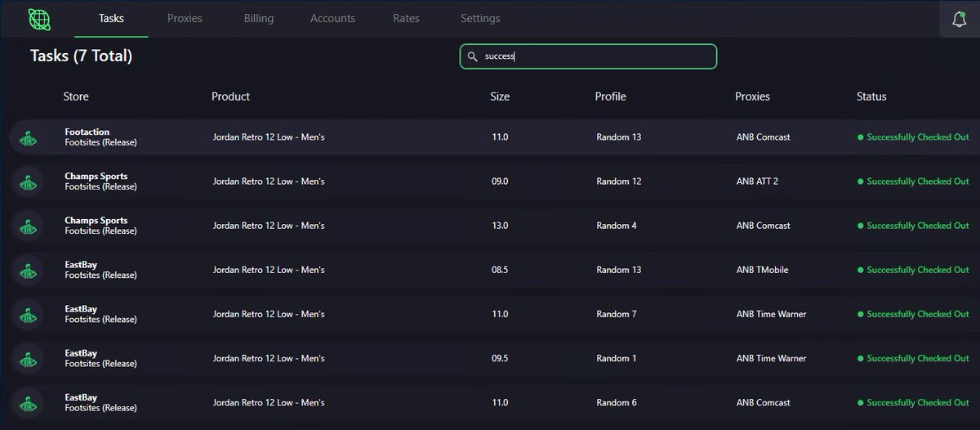Click profile 'Random 6'
The width and height of the screenshot is (980, 430).
point(617,402)
